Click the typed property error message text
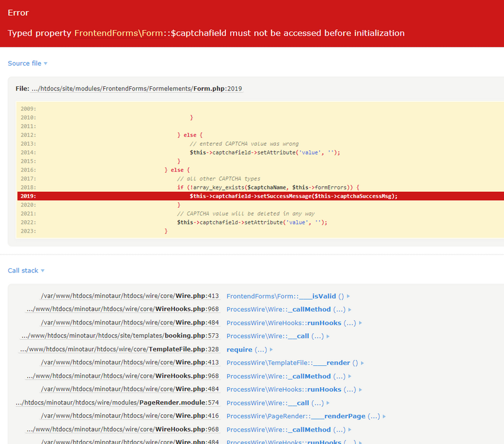Viewport: 504px width, 444px height. tap(206, 33)
